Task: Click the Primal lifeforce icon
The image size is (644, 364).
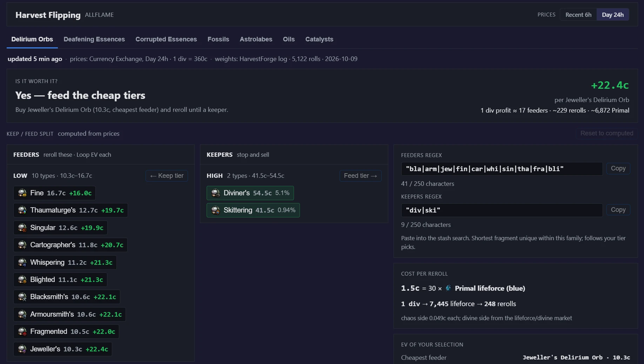Action: point(448,288)
